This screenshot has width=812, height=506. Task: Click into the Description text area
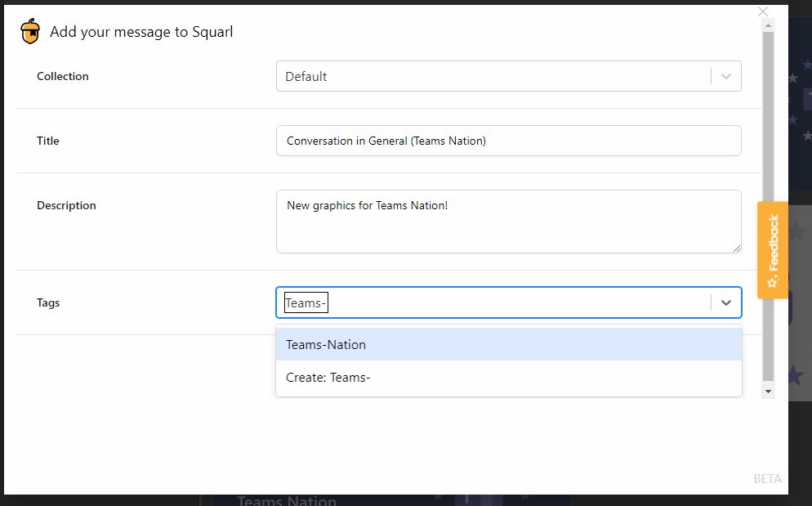(x=508, y=222)
